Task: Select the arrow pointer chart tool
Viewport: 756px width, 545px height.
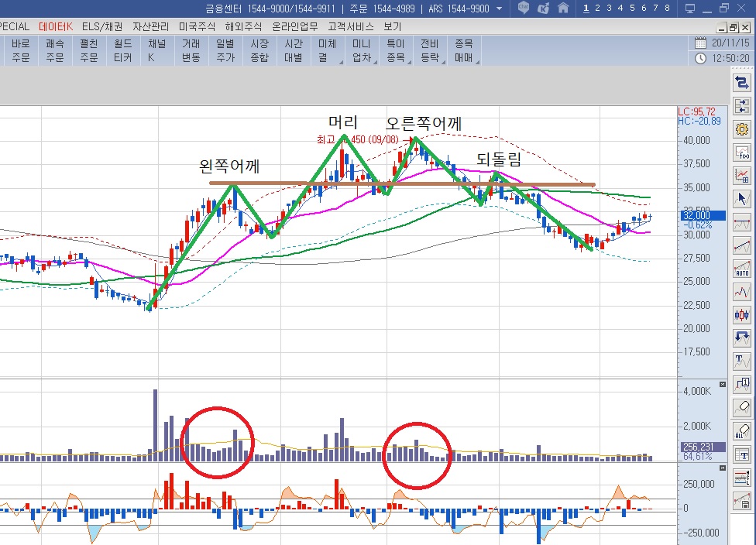Action: pos(742,199)
